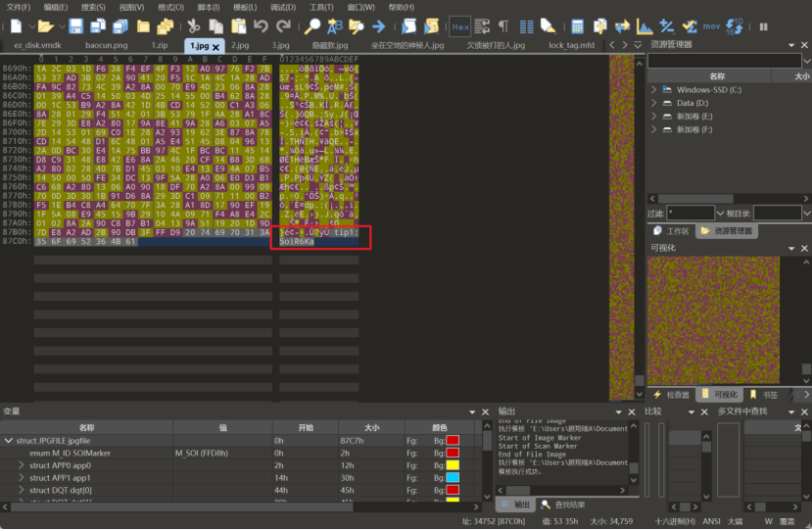This screenshot has height=530, width=812.
Task: Expand the Windows-SSD (C:) drive node
Action: [654, 90]
